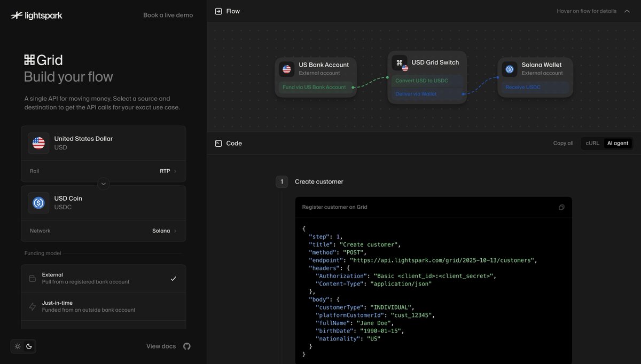Click the USD Grid Switch node icon
The width and height of the screenshot is (641, 364).
pyautogui.click(x=400, y=63)
